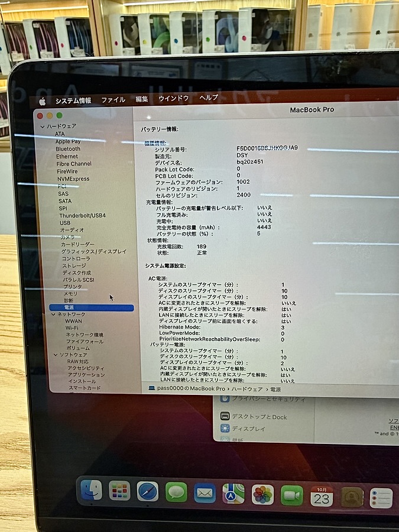Click pass0000のMacBook Pro in the path bar

pos(191,388)
